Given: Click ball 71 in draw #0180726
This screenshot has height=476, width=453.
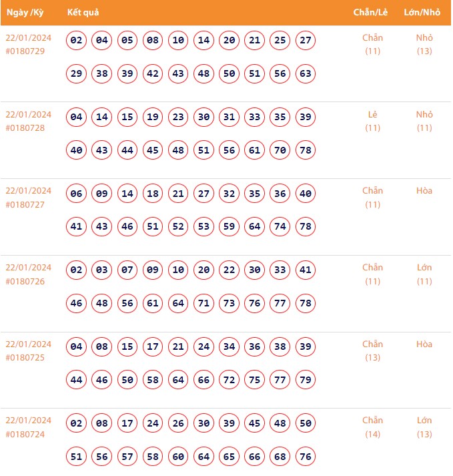Looking at the screenshot, I should tap(204, 303).
